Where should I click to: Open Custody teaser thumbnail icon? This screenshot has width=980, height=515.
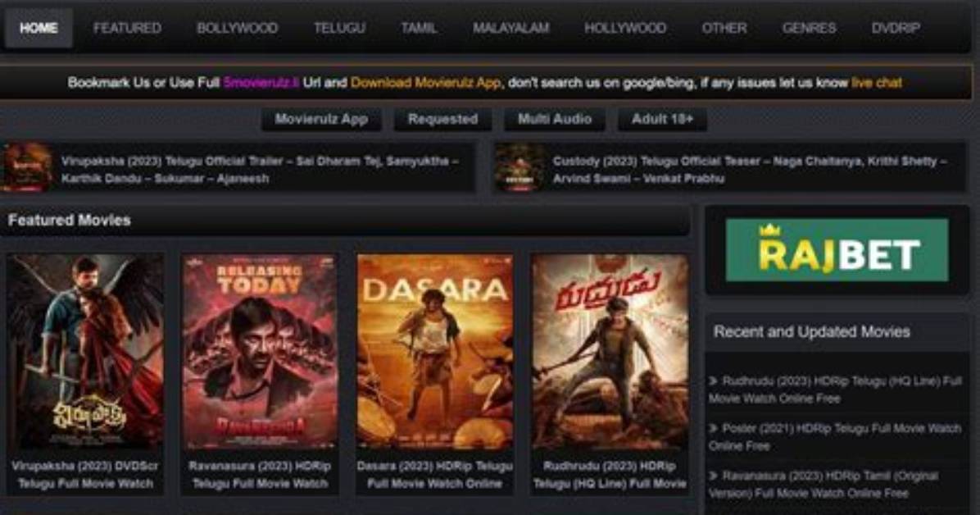pyautogui.click(x=519, y=168)
